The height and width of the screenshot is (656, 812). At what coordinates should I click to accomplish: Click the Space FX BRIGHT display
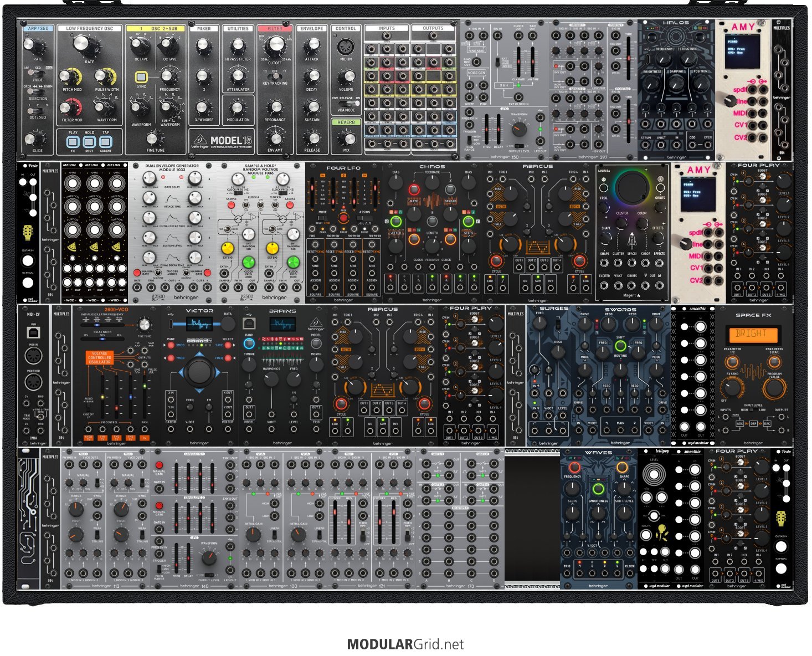(x=752, y=334)
